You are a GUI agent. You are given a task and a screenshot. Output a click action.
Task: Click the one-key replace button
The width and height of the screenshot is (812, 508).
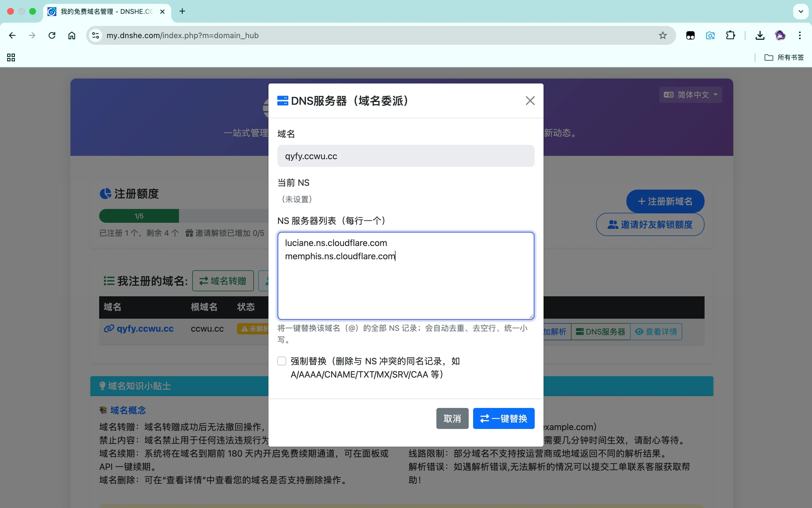[503, 418]
